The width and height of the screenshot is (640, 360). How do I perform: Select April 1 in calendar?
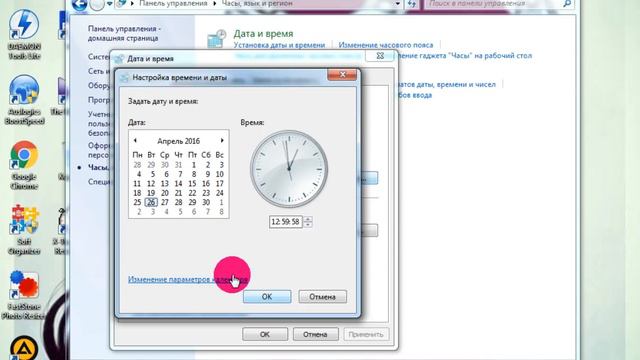tap(193, 165)
